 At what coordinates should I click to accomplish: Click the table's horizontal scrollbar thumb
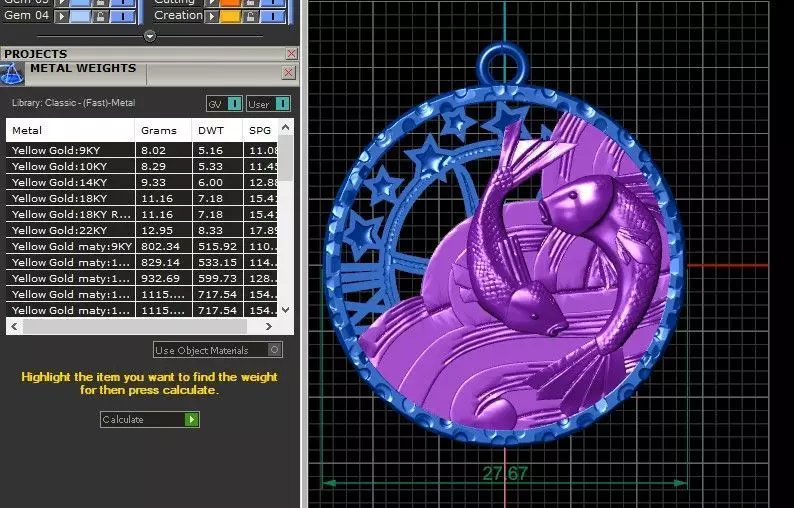tap(135, 326)
